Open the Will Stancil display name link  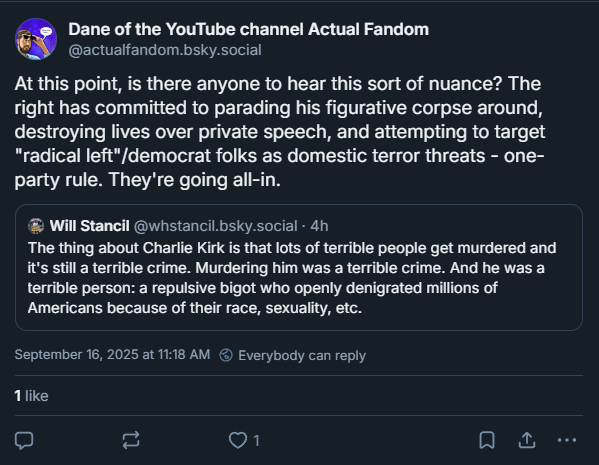pos(89,226)
